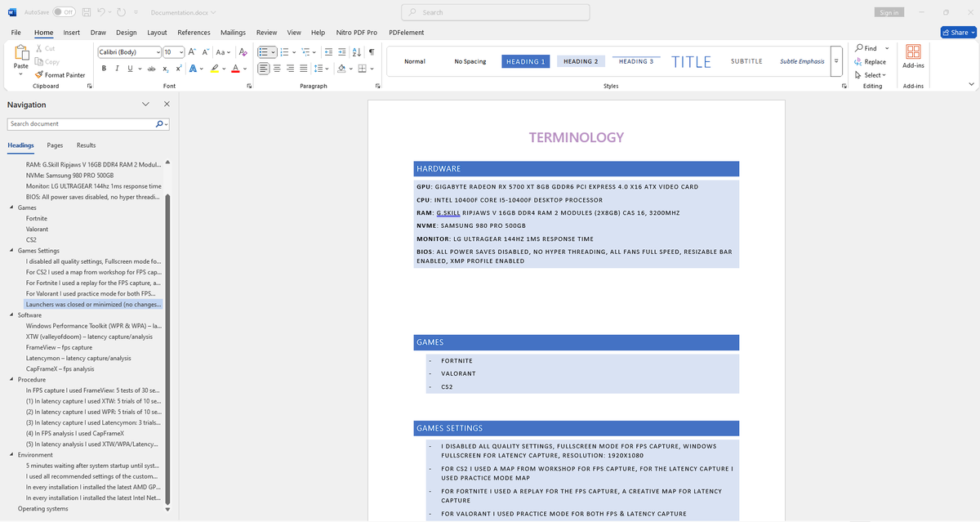Click Find in the Editing group
The width and height of the screenshot is (980, 522).
[866, 48]
